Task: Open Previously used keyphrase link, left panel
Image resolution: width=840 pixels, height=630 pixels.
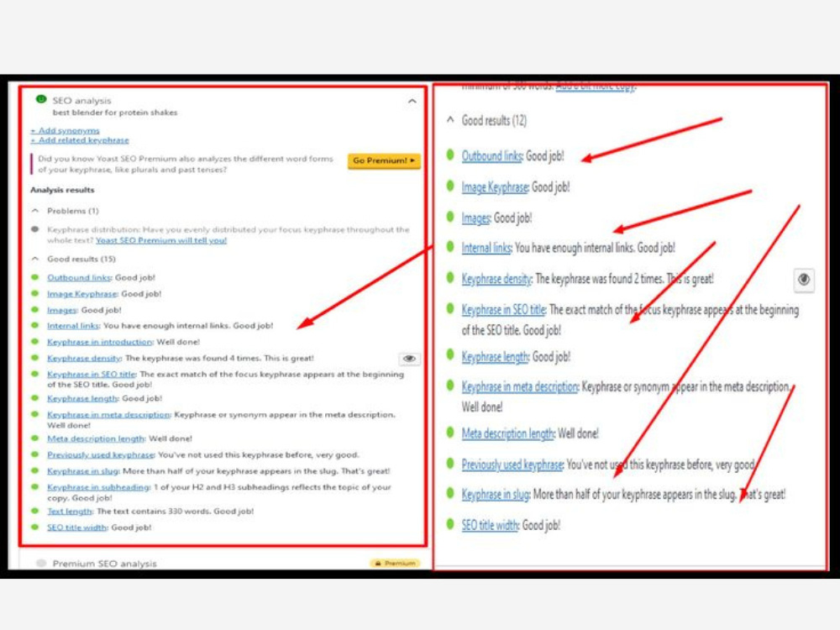Action: [x=101, y=454]
